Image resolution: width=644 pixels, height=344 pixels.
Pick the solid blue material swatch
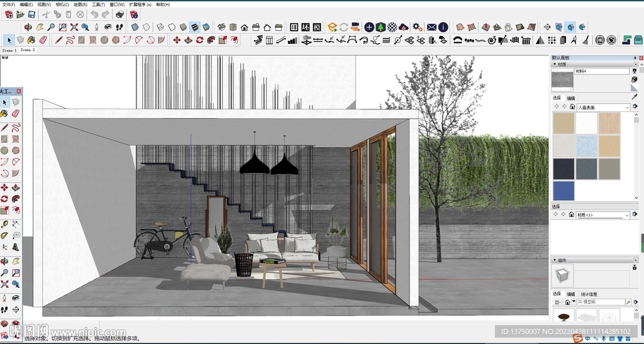563,191
